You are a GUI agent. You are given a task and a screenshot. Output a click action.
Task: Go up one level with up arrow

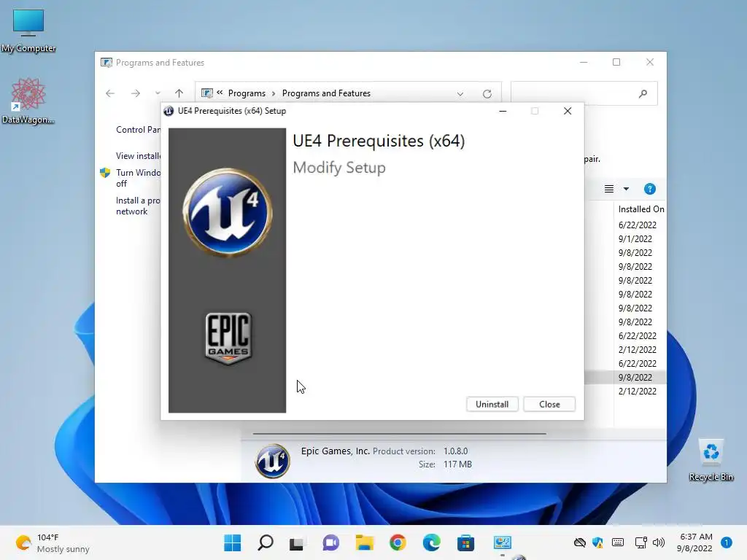[x=179, y=93]
